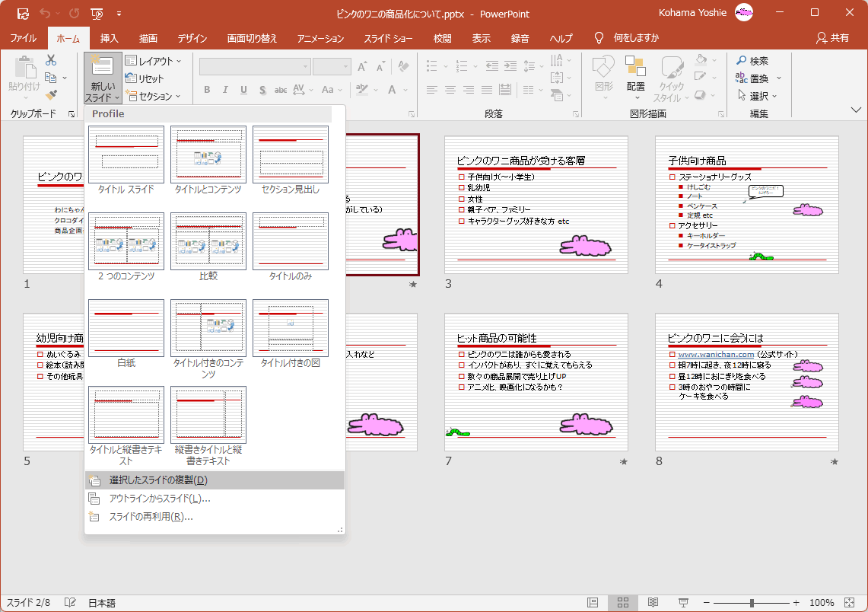868x612 pixels.
Task: Open the Animations (アニメーション) tab
Action: (320, 38)
